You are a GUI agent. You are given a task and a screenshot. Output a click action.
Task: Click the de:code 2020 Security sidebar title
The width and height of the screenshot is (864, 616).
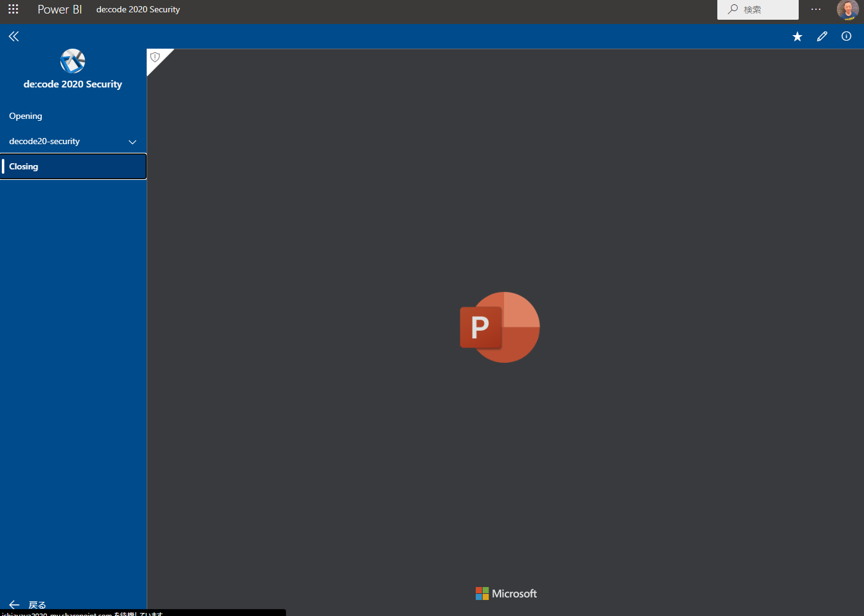[73, 84]
